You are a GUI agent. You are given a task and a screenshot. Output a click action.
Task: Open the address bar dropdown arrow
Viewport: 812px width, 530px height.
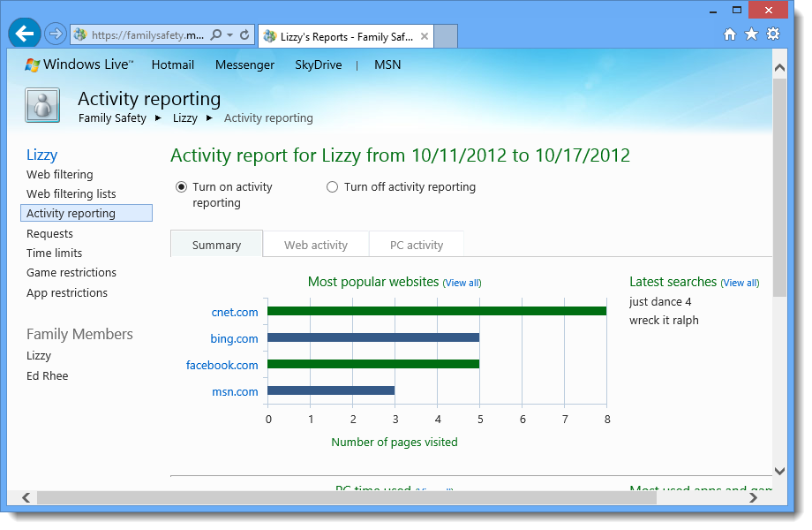(230, 35)
